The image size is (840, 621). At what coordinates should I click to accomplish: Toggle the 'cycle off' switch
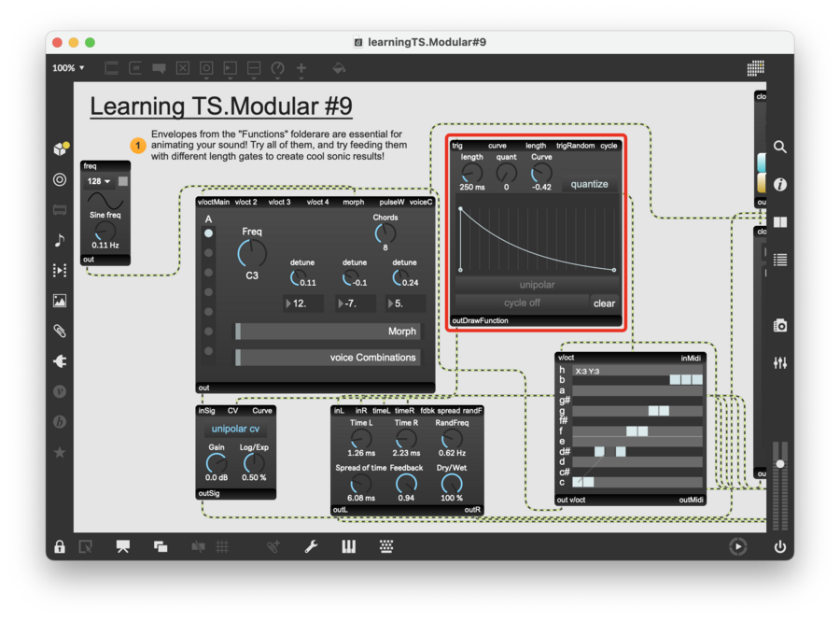click(x=522, y=303)
